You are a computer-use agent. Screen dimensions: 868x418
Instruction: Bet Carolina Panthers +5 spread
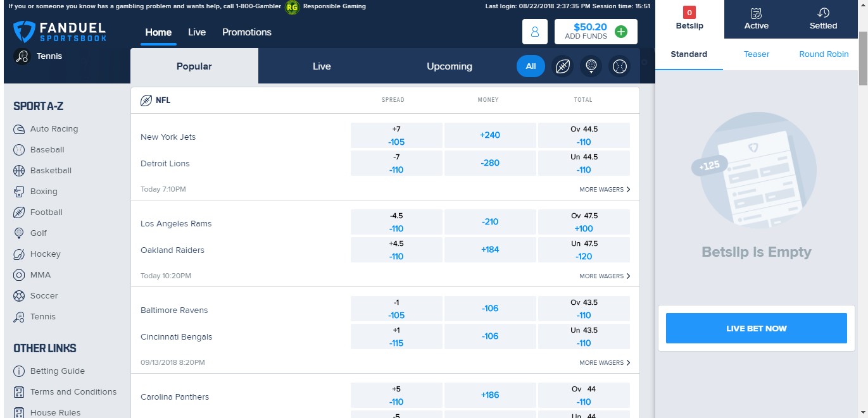pos(396,395)
